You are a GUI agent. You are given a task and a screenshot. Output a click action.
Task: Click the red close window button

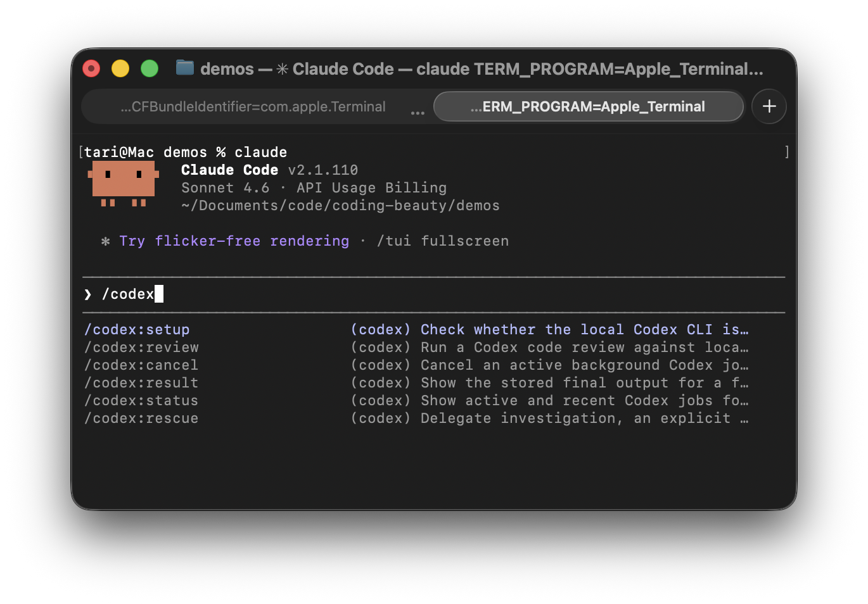coord(91,68)
